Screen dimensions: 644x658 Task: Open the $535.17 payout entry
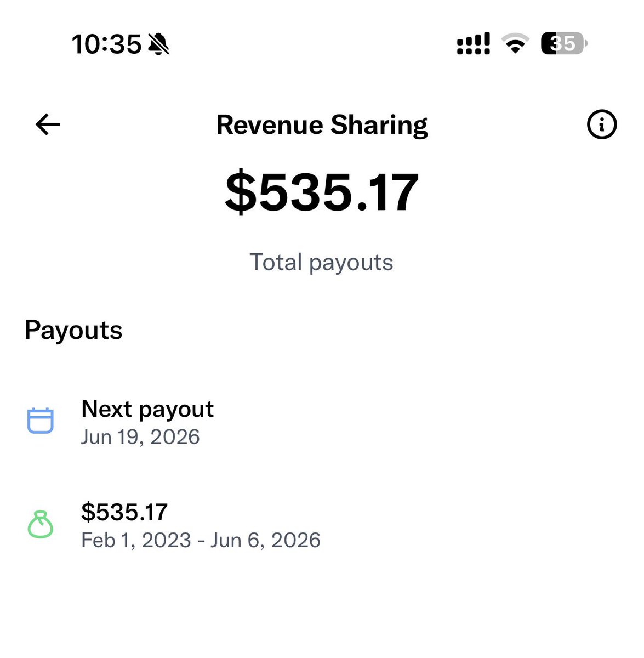click(x=322, y=525)
